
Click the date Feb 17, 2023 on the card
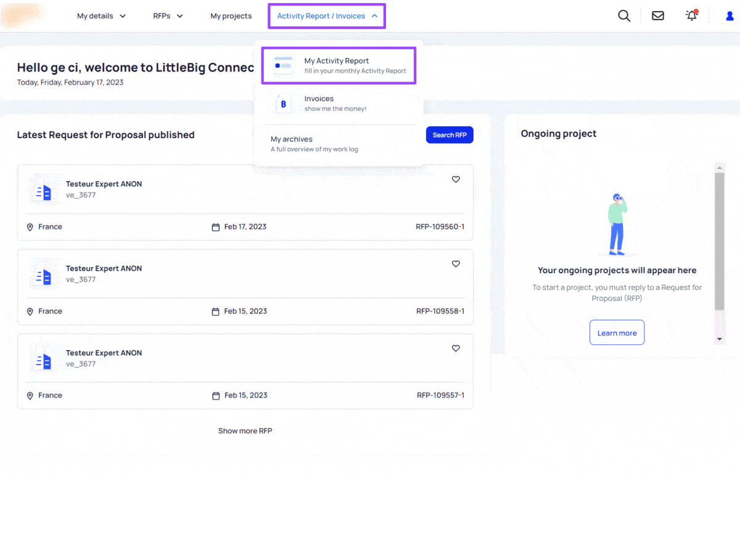[x=245, y=227]
